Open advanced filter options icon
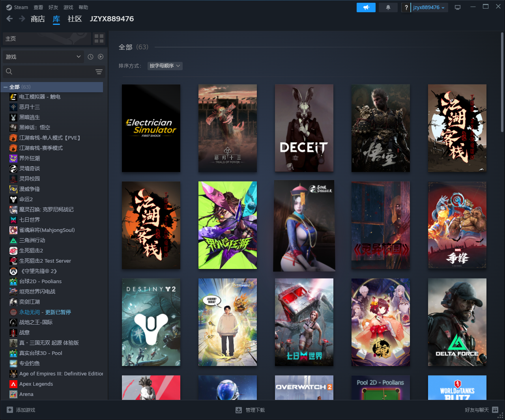Image resolution: width=505 pixels, height=420 pixels. point(99,71)
